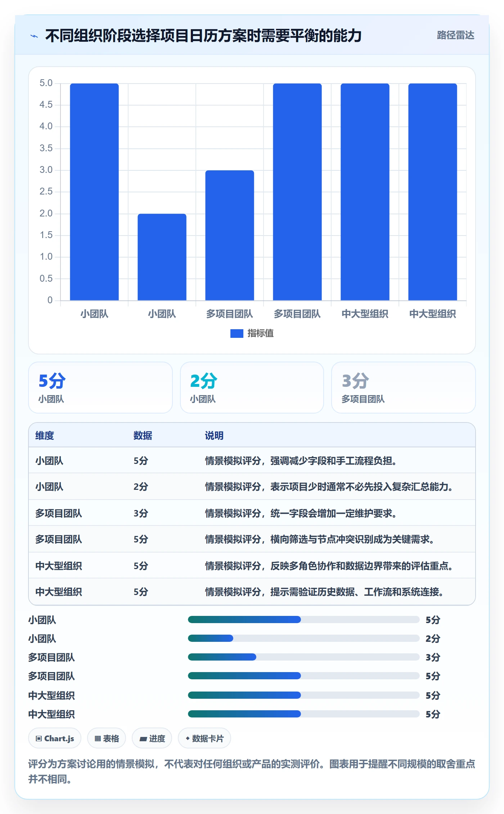The image size is (504, 814).
Task: Click the 3分 cell in the table
Action: pyautogui.click(x=141, y=513)
